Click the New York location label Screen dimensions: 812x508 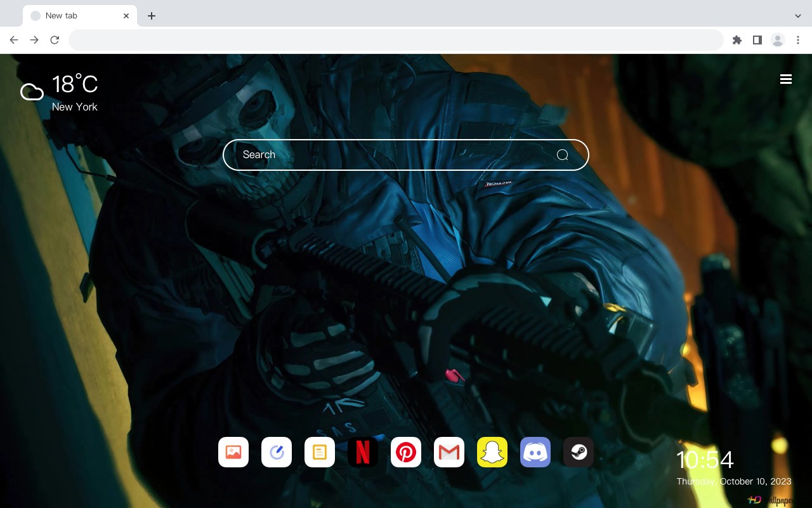coord(75,107)
